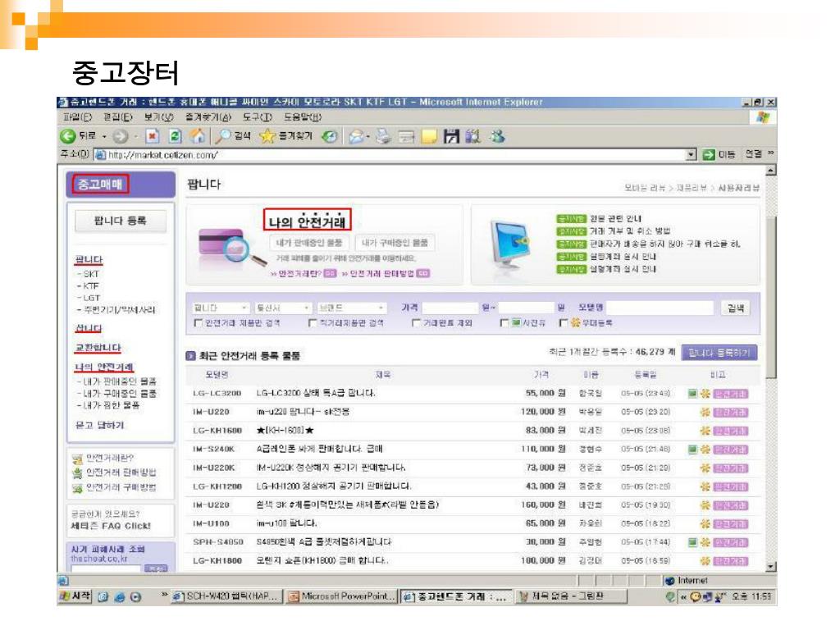Open the 통신사 carrier dropdown
The image size is (840, 630).
click(x=283, y=308)
